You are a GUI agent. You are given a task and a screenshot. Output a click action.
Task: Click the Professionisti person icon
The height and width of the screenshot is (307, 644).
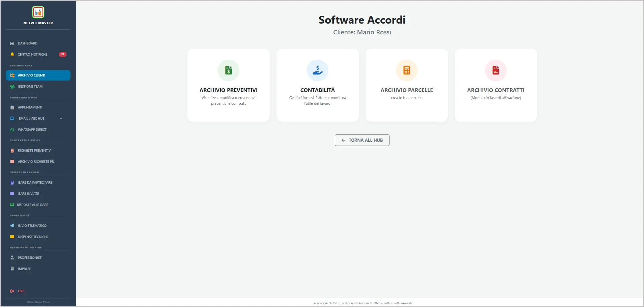12,258
